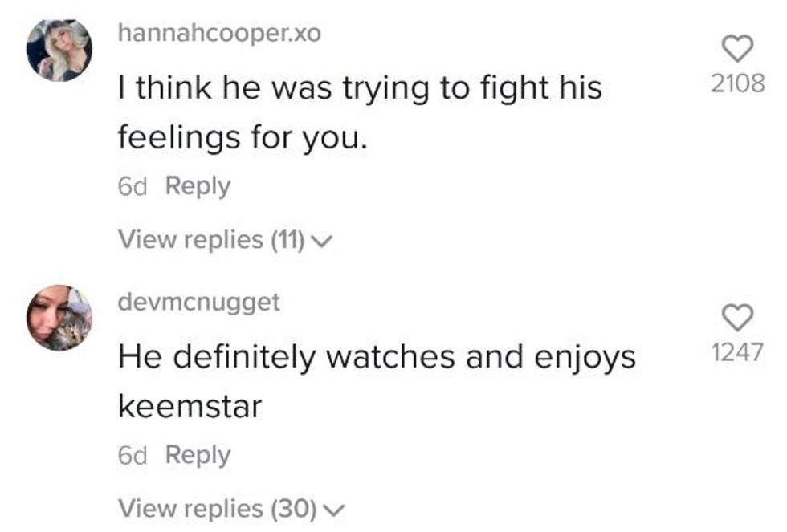Open devmcnugget's cat profile picture
The height and width of the screenshot is (532, 787).
coord(59,318)
